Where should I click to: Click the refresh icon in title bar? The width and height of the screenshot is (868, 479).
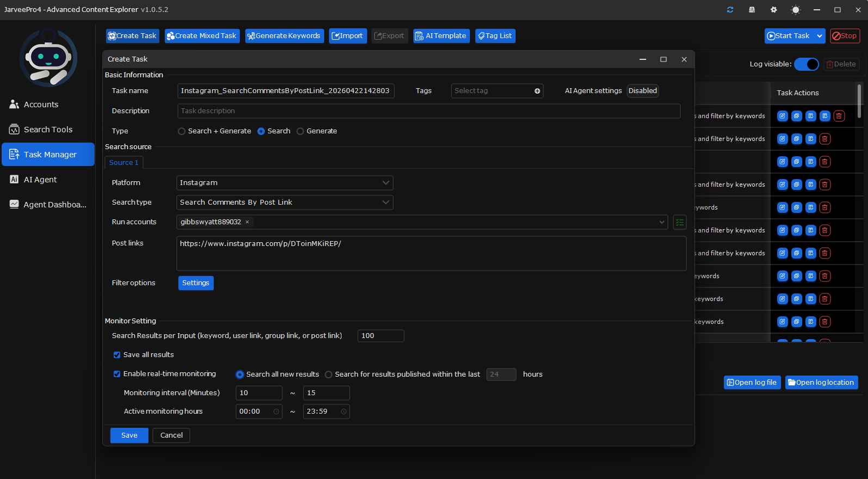730,10
